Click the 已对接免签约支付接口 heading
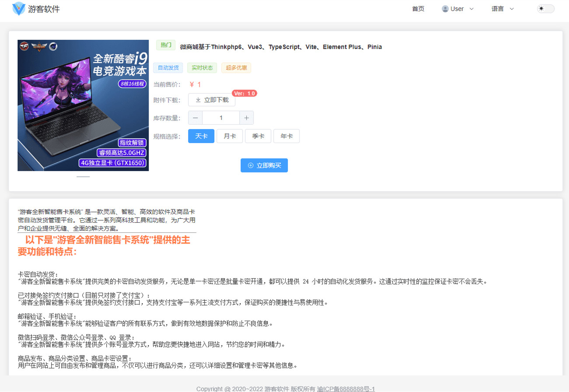Image resolution: width=569 pixels, height=392 pixels. click(x=84, y=295)
